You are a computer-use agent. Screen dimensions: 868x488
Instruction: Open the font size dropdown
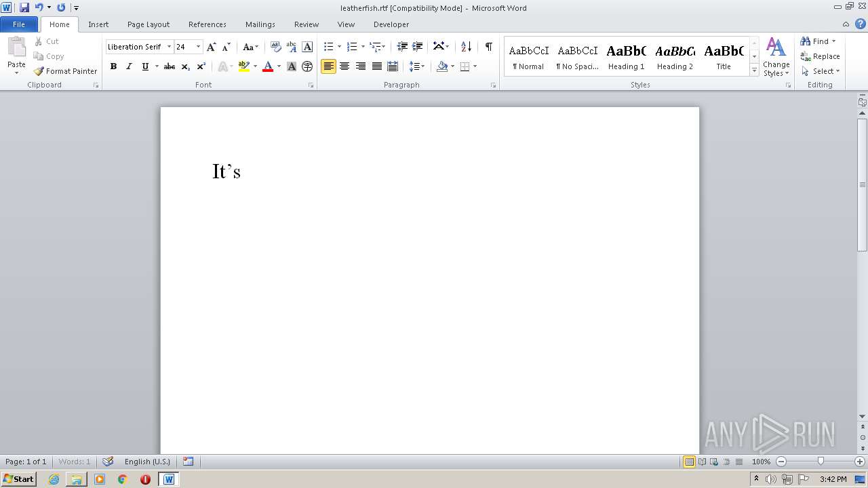pyautogui.click(x=198, y=47)
